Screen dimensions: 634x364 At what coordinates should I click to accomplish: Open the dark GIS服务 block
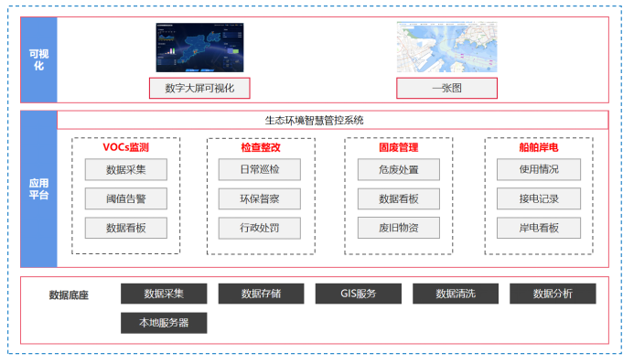(x=359, y=294)
